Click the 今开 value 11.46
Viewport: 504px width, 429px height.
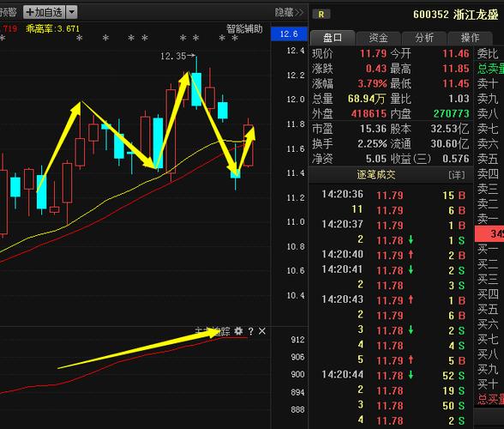456,53
